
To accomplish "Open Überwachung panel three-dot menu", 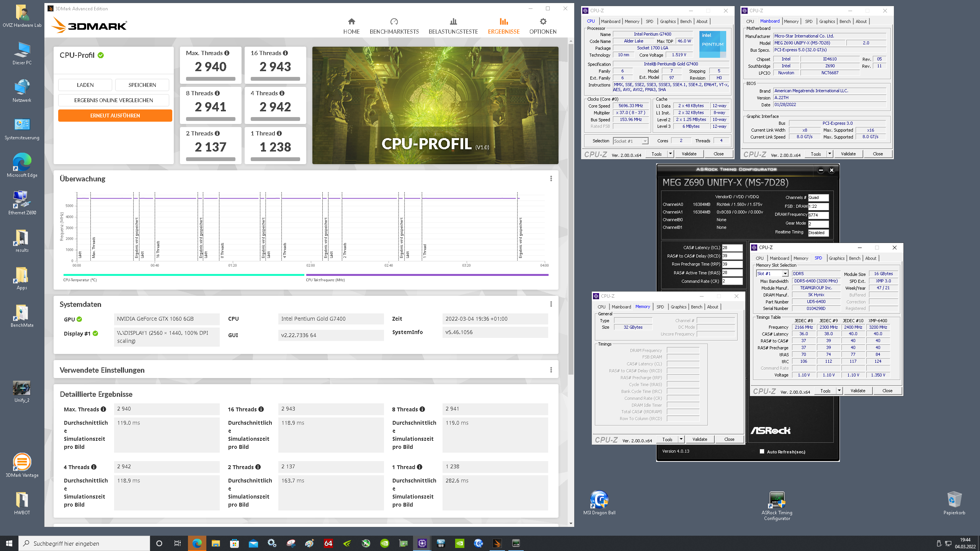I will 551,179.
